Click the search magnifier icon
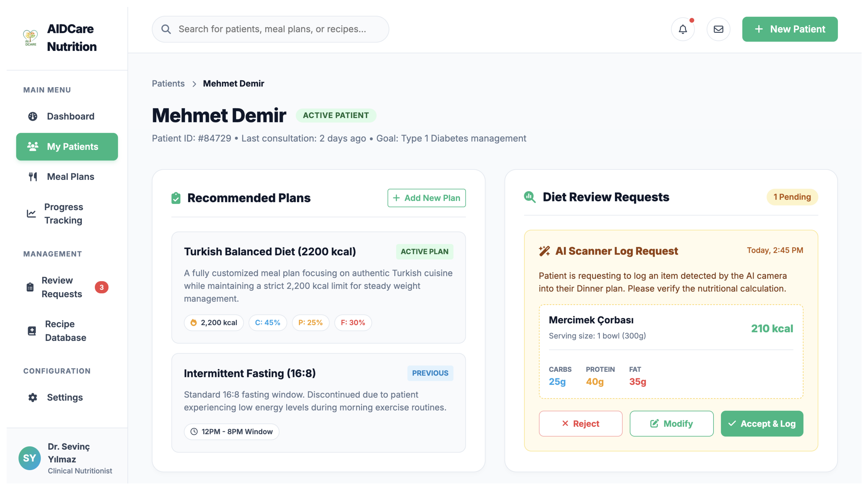Viewport: 868px width, 488px height. pos(167,29)
